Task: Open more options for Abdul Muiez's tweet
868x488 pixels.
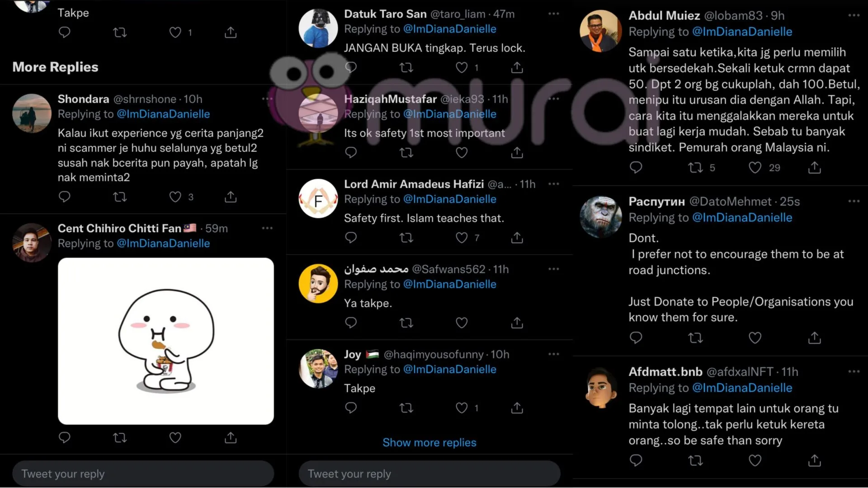Action: [x=854, y=15]
